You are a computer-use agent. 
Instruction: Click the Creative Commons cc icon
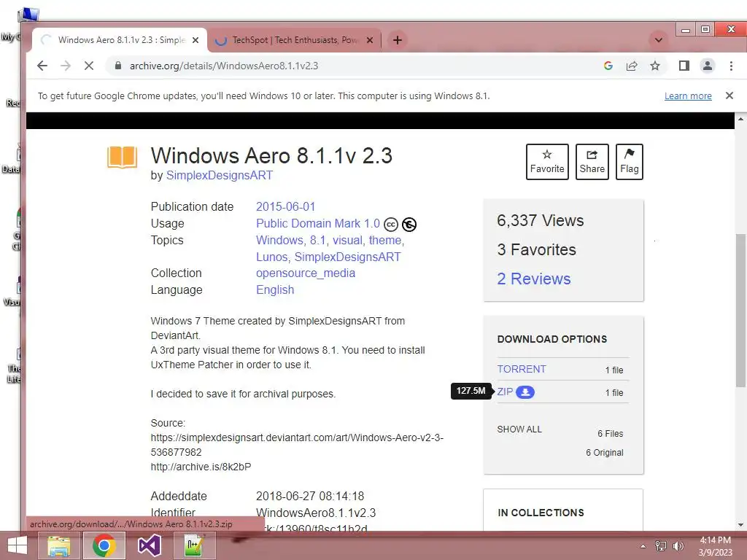pyautogui.click(x=391, y=225)
